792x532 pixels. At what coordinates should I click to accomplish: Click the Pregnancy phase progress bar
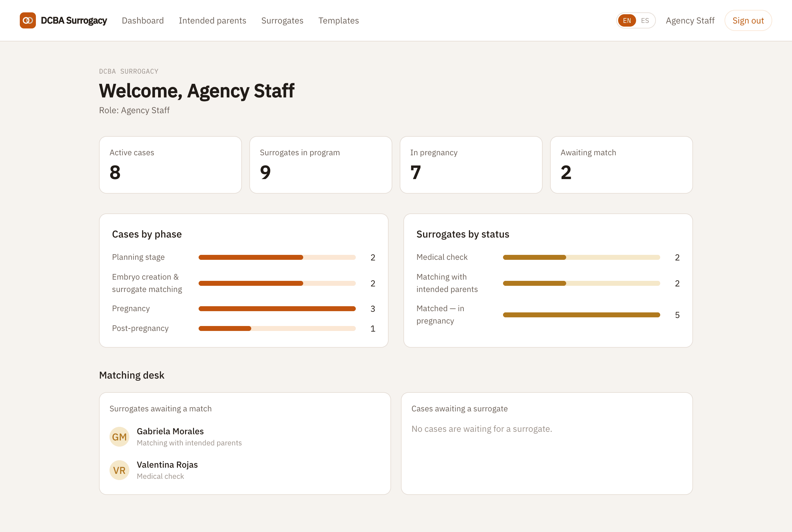[277, 309]
